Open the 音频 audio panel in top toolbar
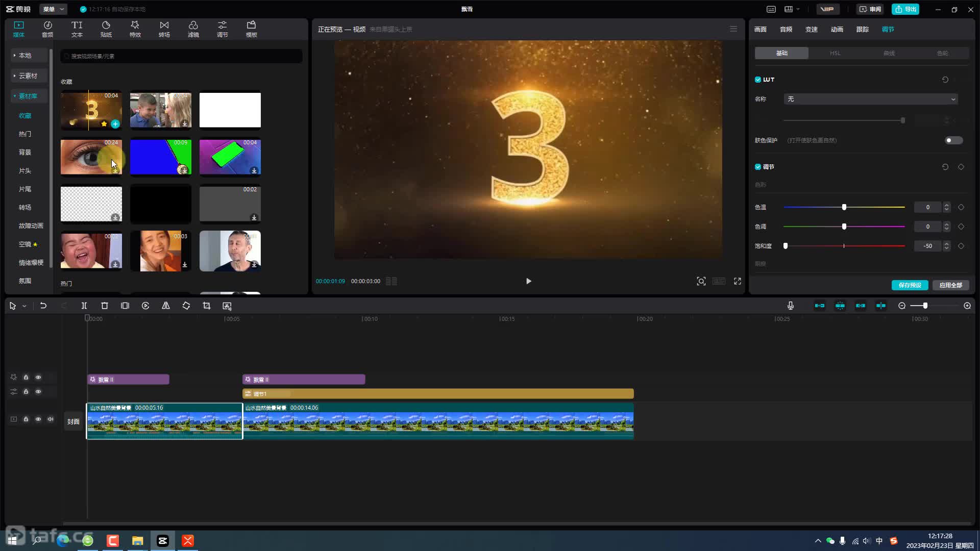The image size is (980, 551). [47, 29]
